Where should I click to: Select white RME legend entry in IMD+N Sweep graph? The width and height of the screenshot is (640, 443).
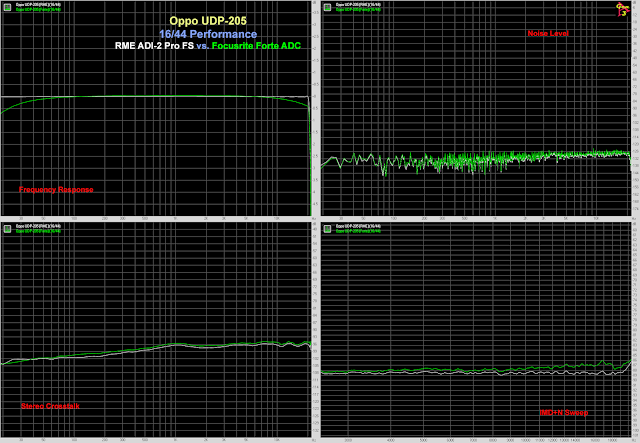pos(358,226)
